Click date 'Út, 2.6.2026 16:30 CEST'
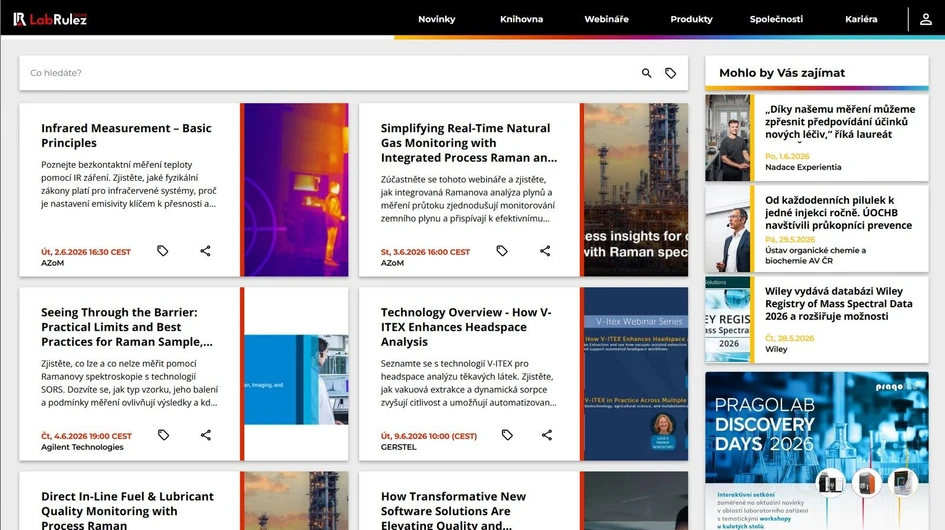Screen dimensions: 945x530 86,252
